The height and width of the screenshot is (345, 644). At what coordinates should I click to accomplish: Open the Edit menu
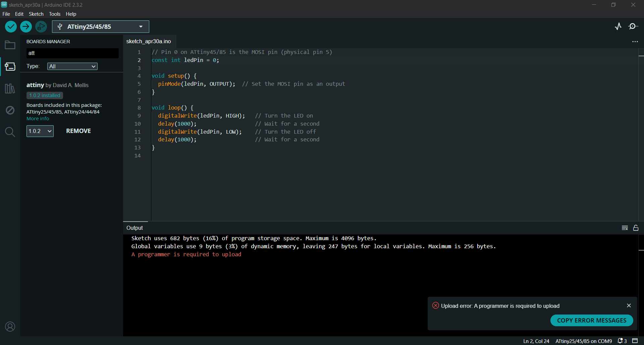pos(19,14)
